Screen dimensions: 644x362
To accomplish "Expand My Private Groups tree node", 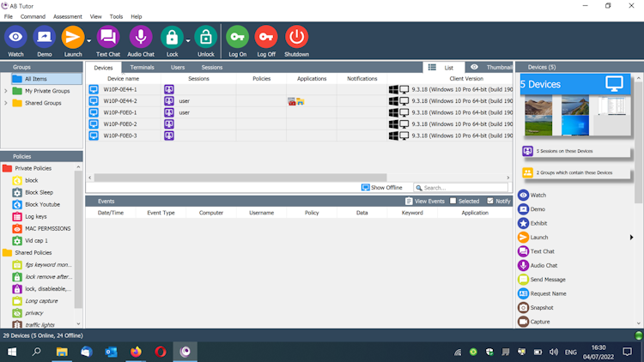I will click(6, 91).
